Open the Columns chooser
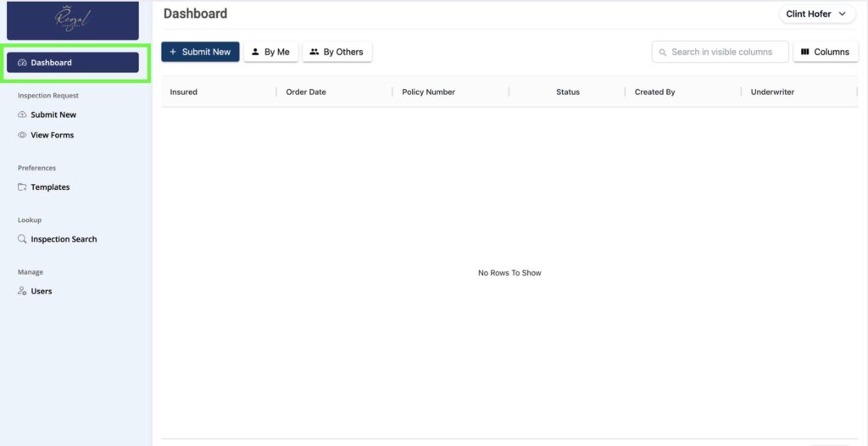This screenshot has height=446, width=868. click(x=825, y=52)
